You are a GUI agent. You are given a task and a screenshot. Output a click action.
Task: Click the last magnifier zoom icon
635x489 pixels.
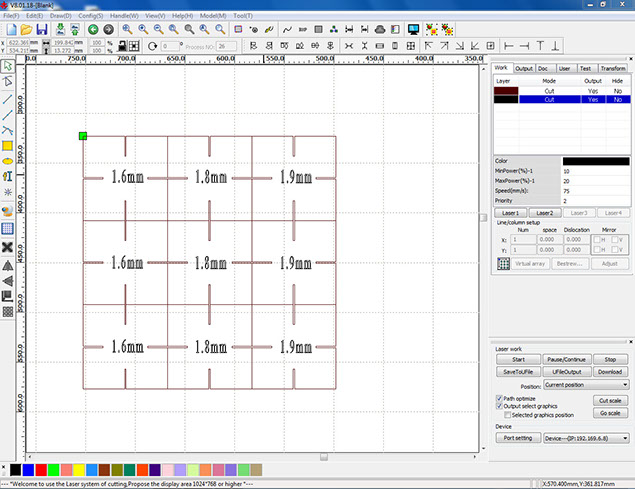click(220, 30)
